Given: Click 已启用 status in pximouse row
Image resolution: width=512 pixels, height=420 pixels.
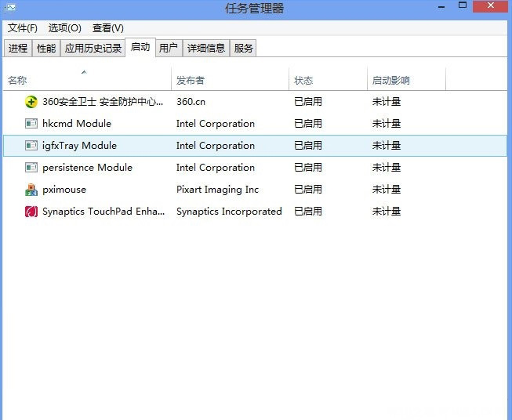Looking at the screenshot, I should [x=308, y=190].
